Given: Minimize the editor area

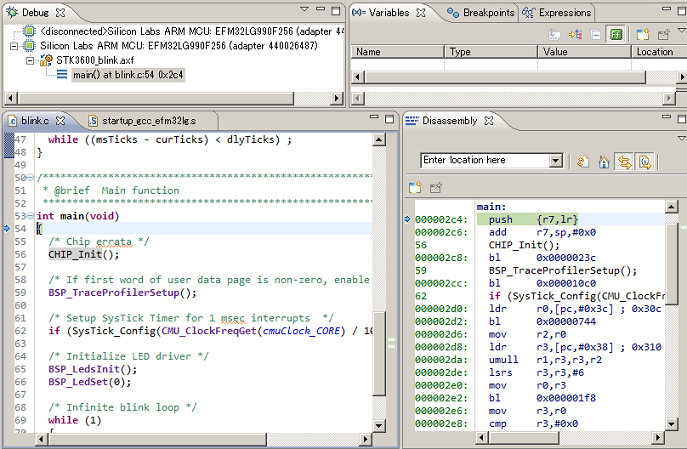Looking at the screenshot, I should click(x=374, y=117).
